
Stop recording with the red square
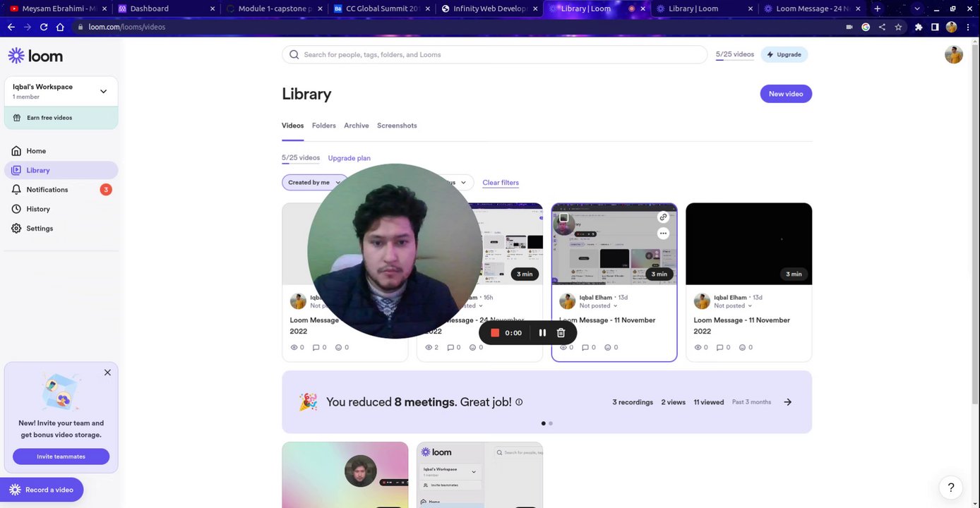495,333
